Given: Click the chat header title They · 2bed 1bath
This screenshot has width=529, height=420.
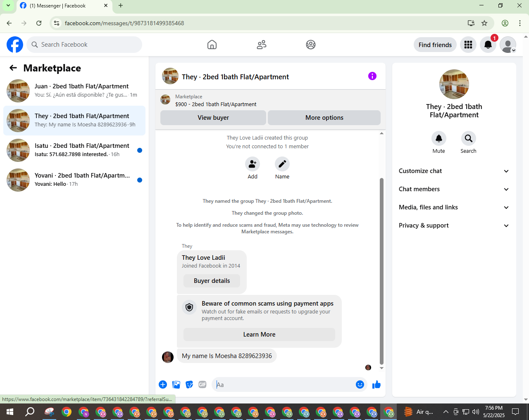Looking at the screenshot, I should pyautogui.click(x=235, y=77).
